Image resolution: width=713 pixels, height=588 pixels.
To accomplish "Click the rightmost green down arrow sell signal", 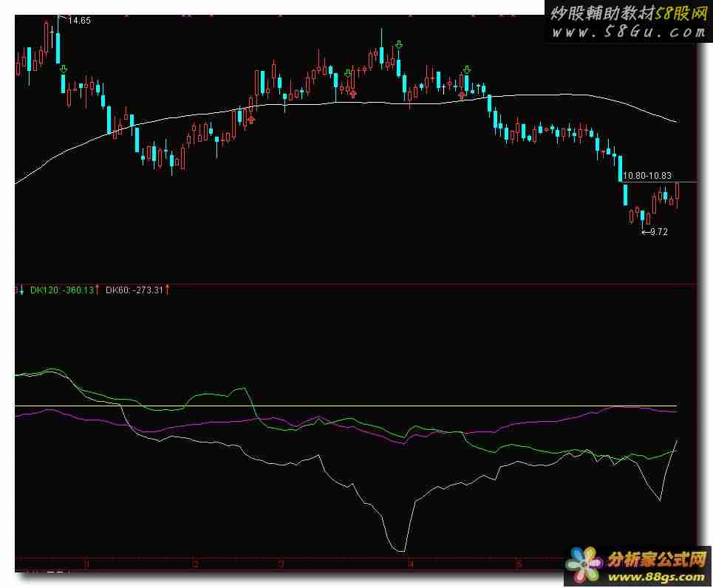I will pos(466,69).
